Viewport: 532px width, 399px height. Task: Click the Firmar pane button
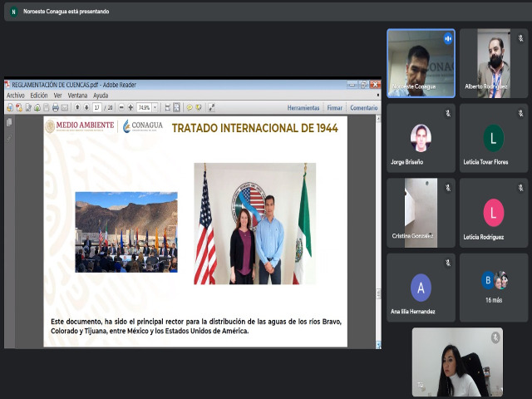click(x=334, y=107)
